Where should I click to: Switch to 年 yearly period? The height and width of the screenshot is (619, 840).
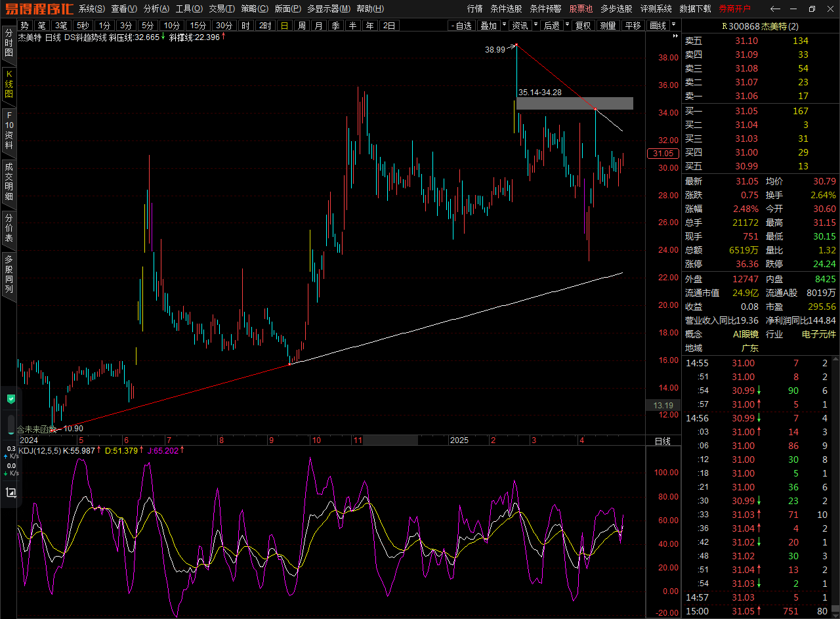(370, 26)
